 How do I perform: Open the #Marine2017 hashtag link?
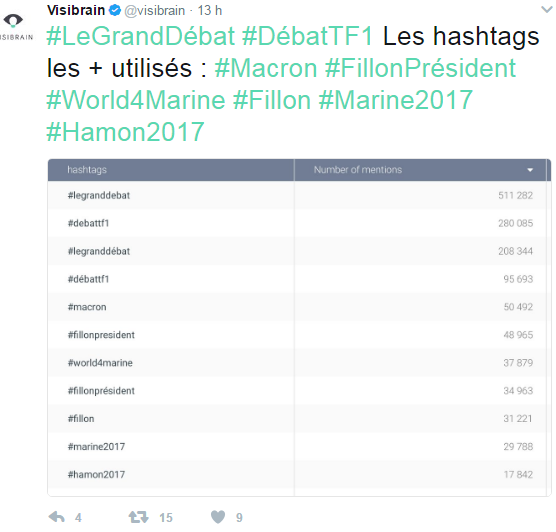[x=395, y=100]
